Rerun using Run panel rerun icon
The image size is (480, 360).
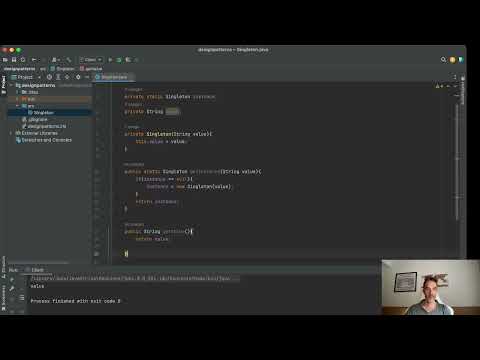(x=12, y=280)
